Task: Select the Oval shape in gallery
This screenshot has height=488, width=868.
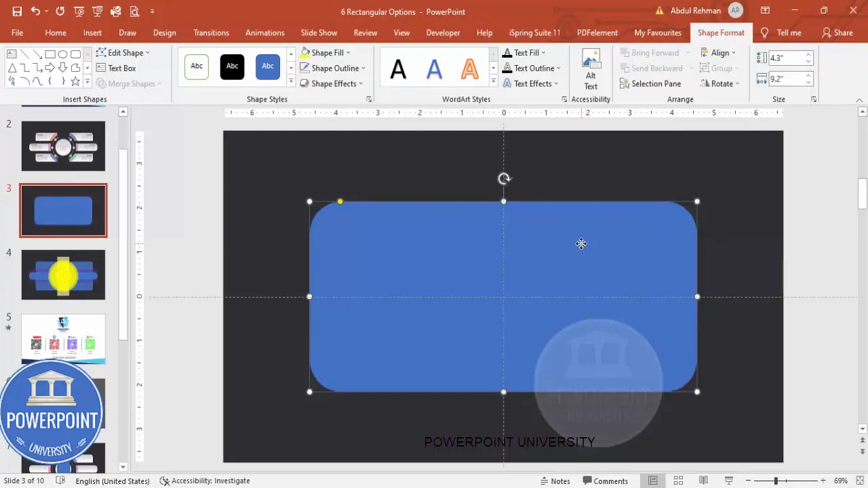Action: [62, 54]
